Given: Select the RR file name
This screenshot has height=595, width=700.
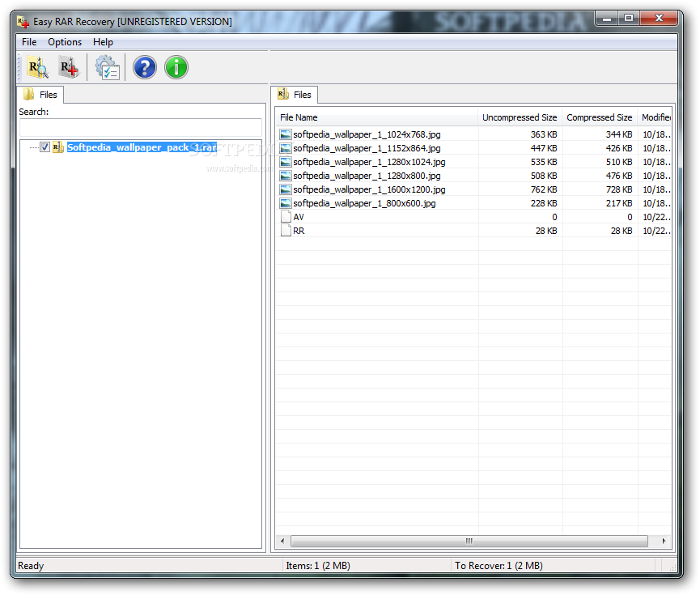Looking at the screenshot, I should 299,231.
